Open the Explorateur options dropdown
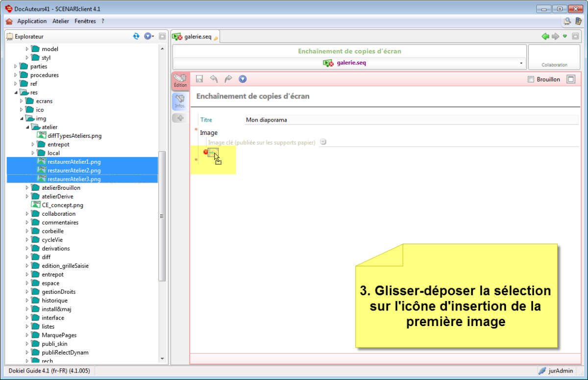 coord(149,36)
